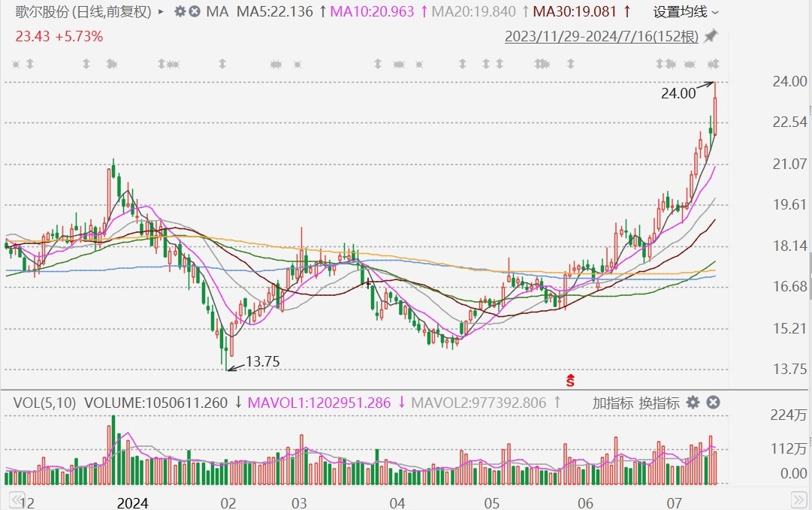Click the red S signal marker

(570, 381)
